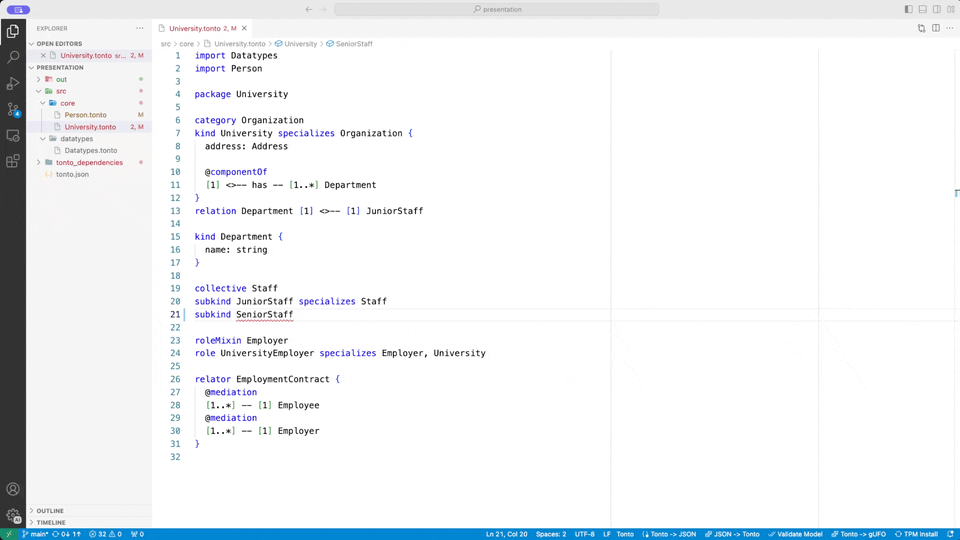Open the Source Control view
This screenshot has width=960, height=540.
[13, 110]
